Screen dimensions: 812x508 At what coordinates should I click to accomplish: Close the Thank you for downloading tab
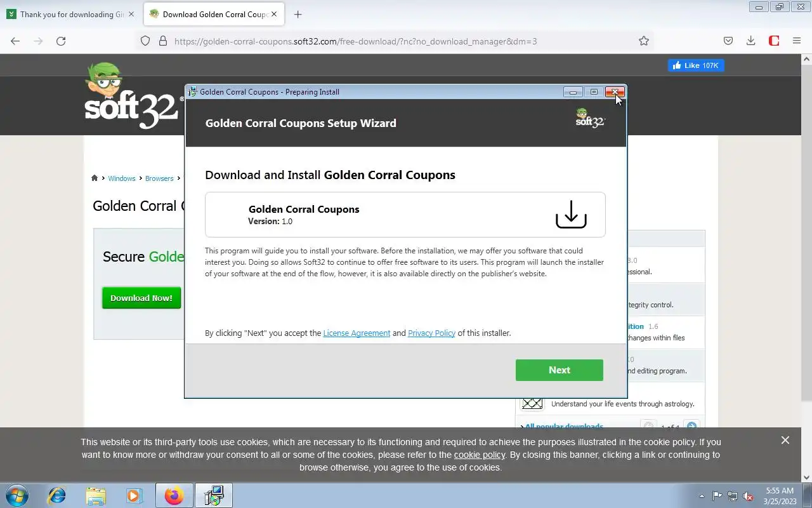pos(132,14)
